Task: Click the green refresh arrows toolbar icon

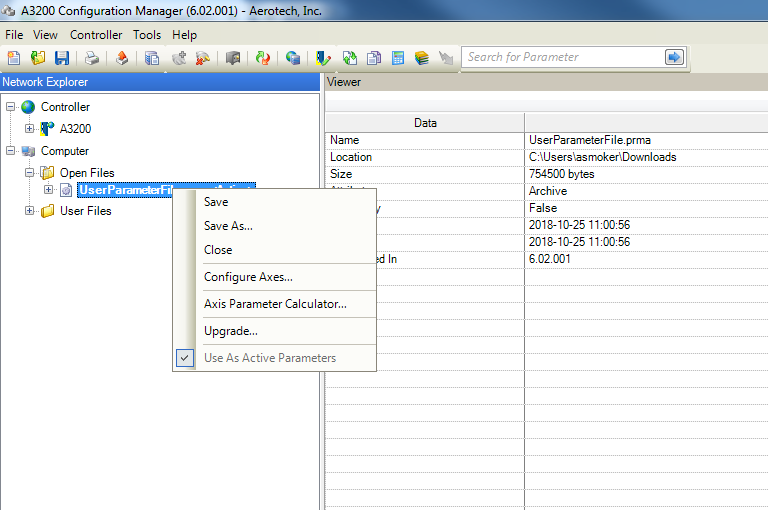Action: [350, 58]
